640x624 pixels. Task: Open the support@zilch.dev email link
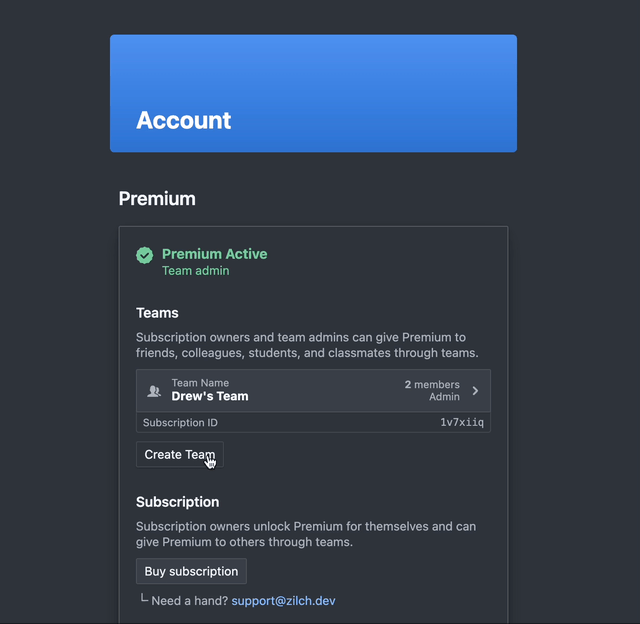tap(283, 601)
